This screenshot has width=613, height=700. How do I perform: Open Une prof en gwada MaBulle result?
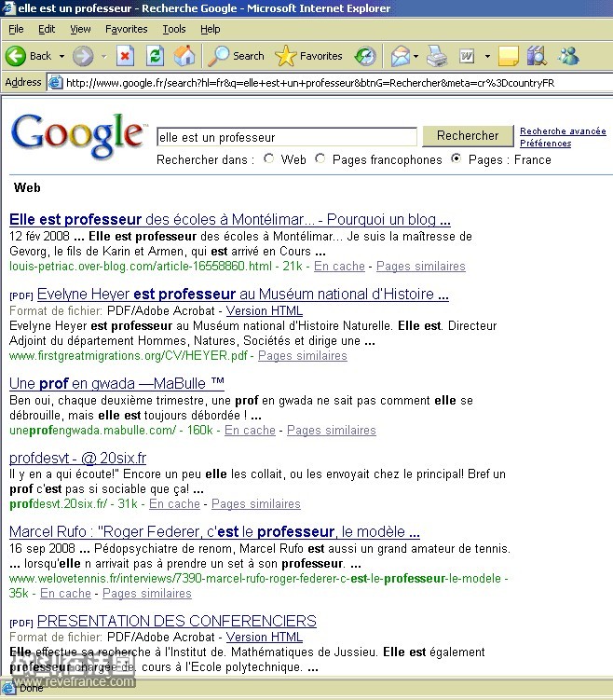click(x=116, y=383)
